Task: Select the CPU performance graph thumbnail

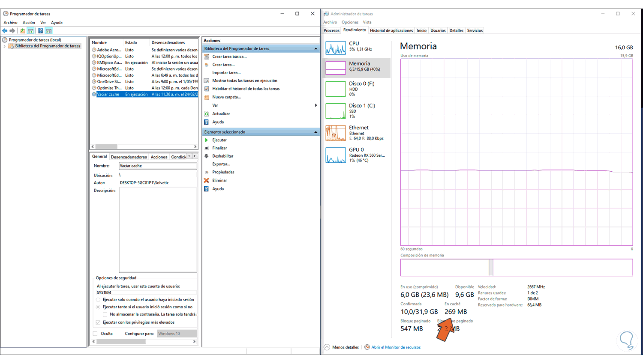Action: 336,48
